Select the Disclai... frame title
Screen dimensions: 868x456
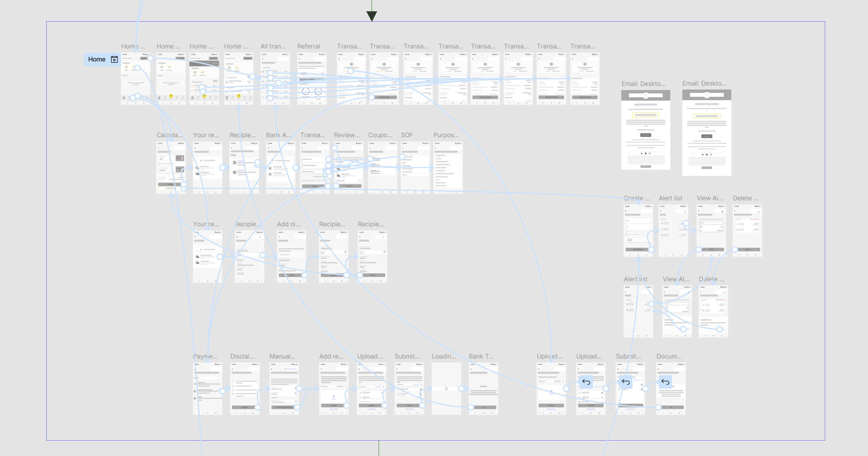tap(242, 356)
